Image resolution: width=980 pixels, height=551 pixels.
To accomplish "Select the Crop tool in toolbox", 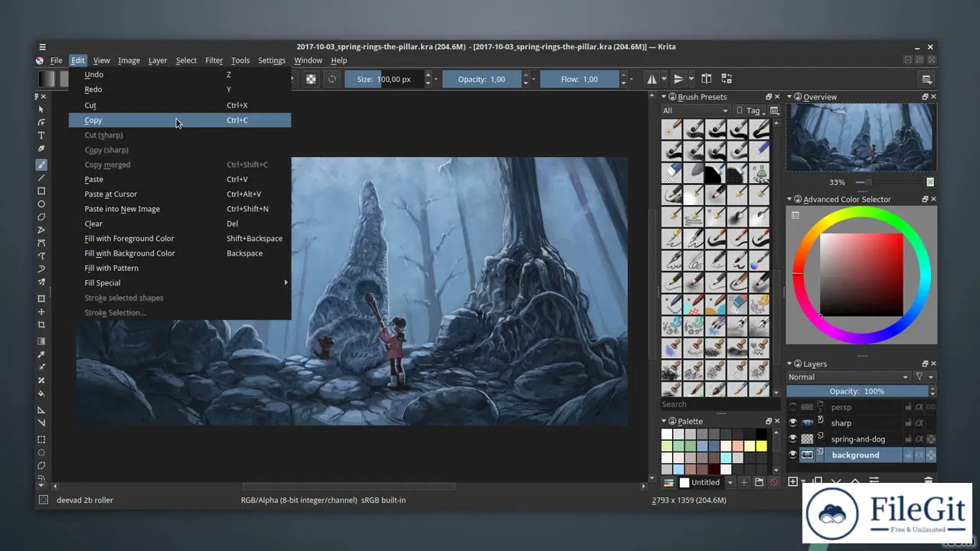I will [41, 324].
